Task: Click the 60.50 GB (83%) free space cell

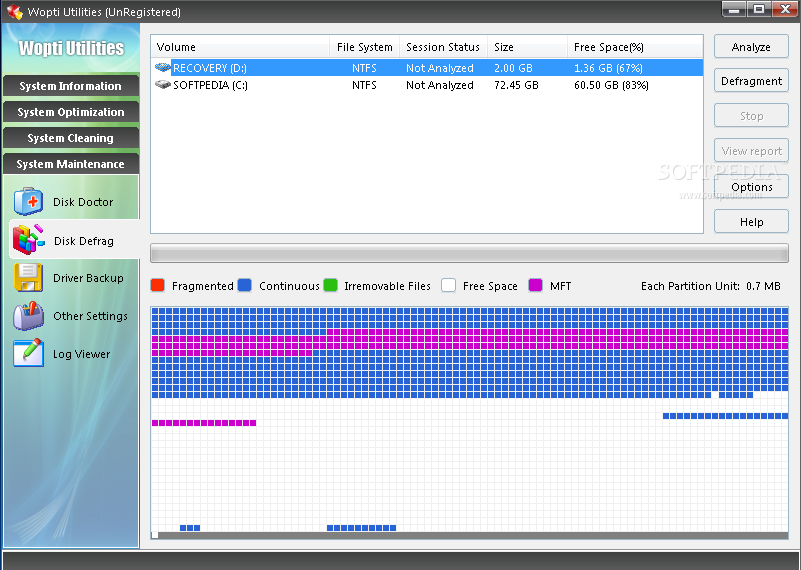Action: [611, 85]
